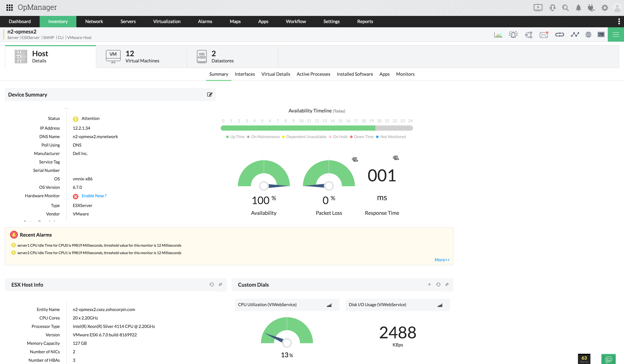Open the 63 Alarms counter badge
Screen dimensions: 624x364
584,359
